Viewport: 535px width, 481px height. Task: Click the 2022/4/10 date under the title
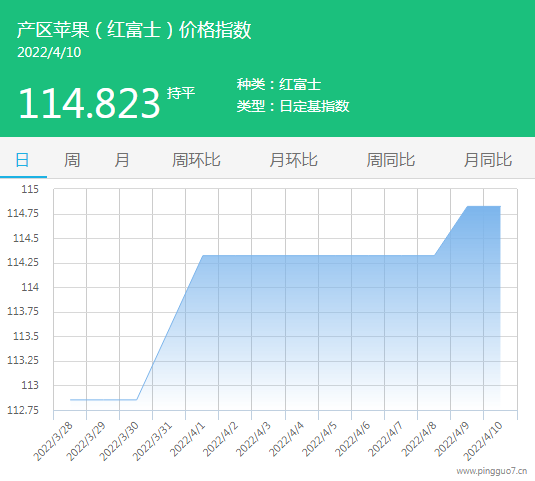click(49, 52)
